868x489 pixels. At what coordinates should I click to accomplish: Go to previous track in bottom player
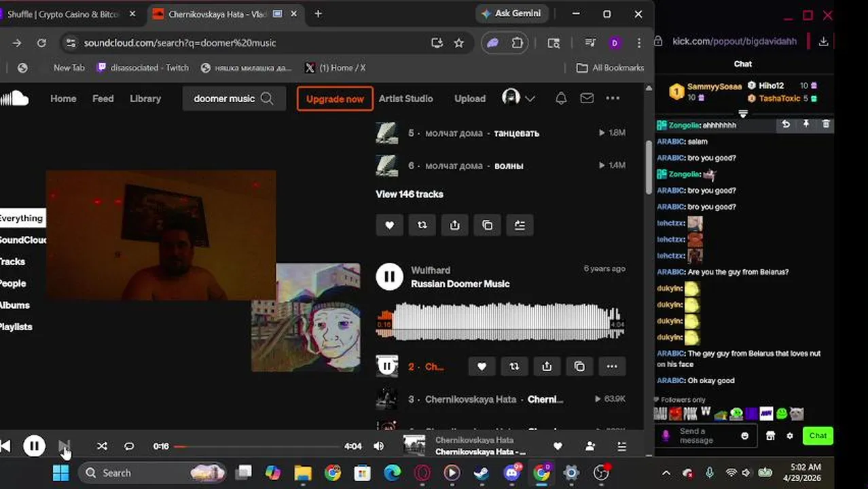(x=5, y=446)
